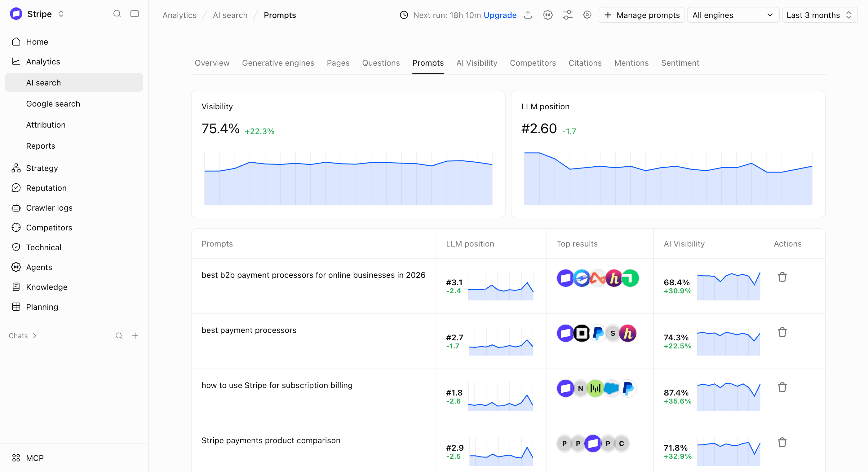The image size is (868, 472).
Task: Click the search icon in sidebar header
Action: tap(117, 14)
